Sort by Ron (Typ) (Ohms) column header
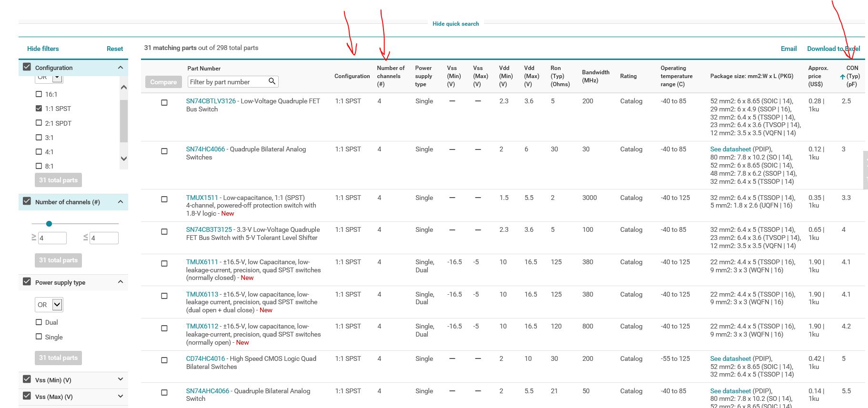This screenshot has width=868, height=408. click(560, 76)
